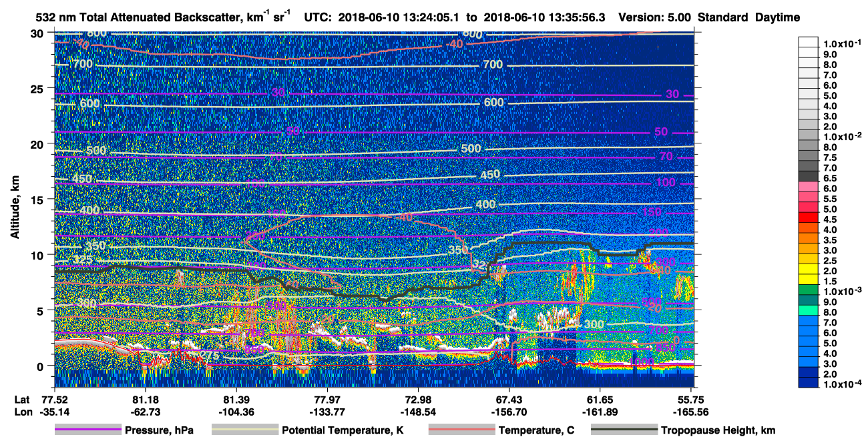Click the latitude value 81.39
The height and width of the screenshot is (445, 868).
point(236,399)
